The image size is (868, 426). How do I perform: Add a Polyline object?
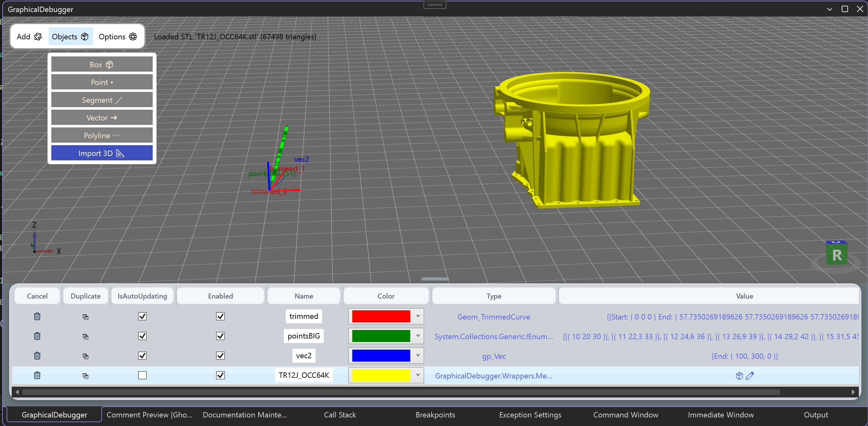pos(102,135)
